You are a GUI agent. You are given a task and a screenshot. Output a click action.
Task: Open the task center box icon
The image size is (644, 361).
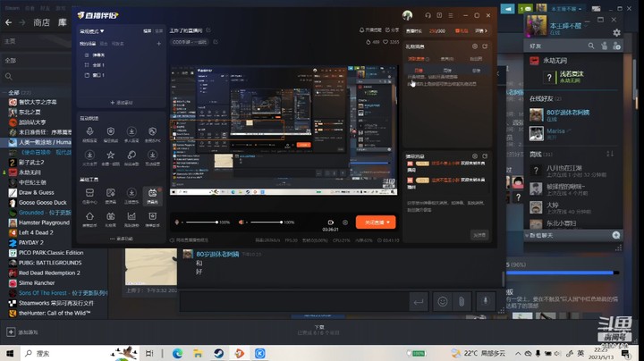click(89, 193)
